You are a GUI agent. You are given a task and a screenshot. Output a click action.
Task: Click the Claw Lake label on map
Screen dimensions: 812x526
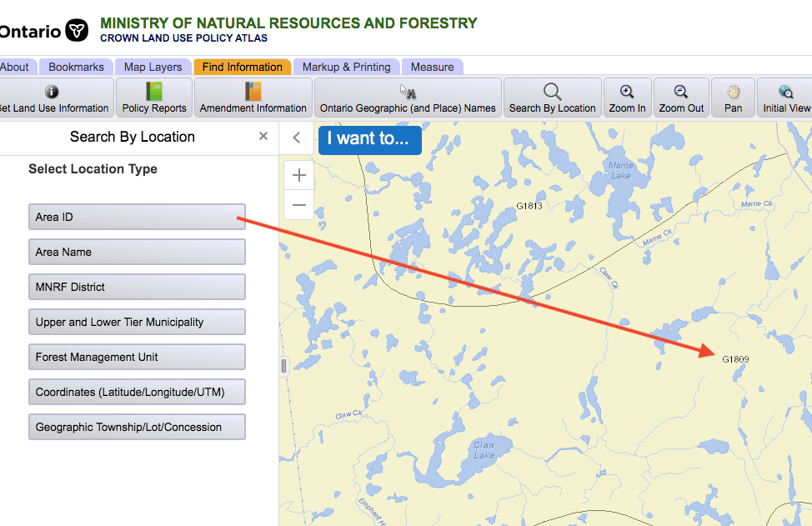click(484, 450)
